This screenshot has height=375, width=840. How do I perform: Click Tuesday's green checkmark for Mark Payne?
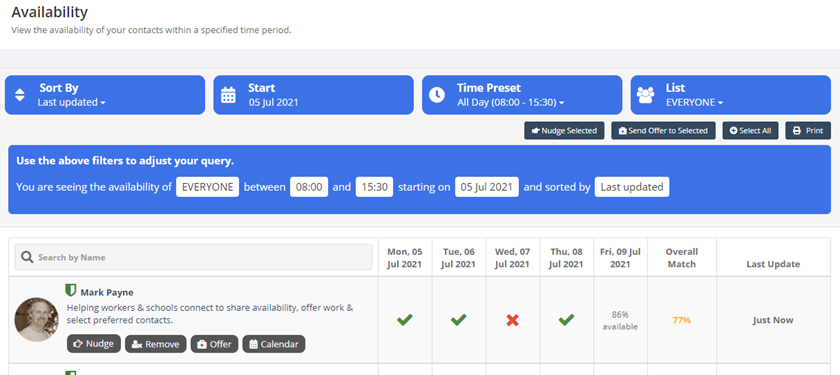[x=459, y=320]
